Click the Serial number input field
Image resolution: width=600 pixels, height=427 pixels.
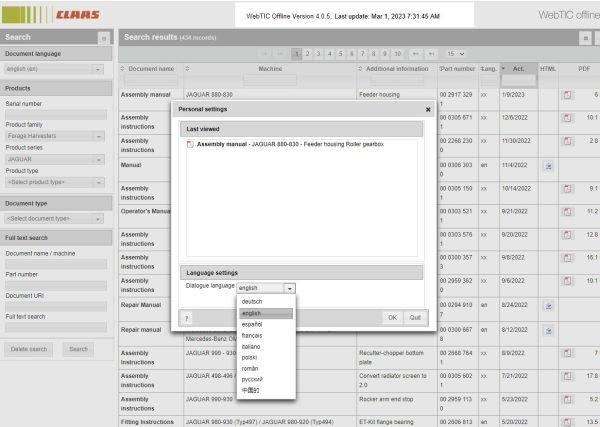pos(56,114)
